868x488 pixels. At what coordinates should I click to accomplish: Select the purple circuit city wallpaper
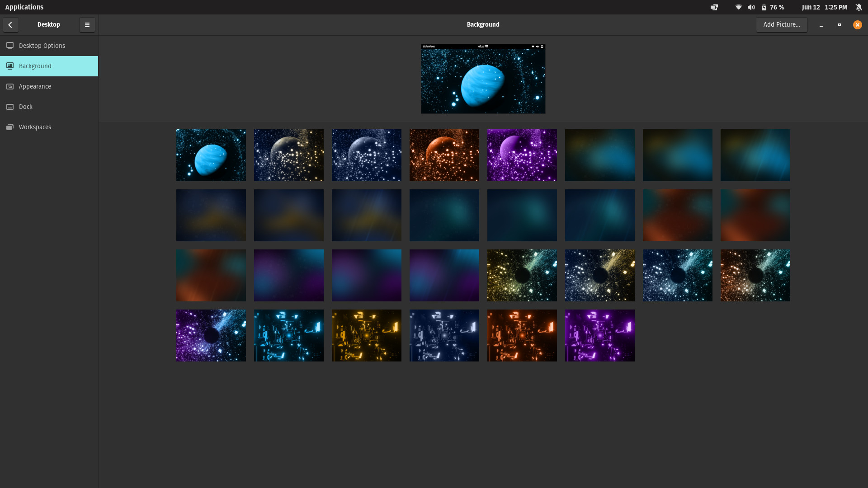tap(600, 335)
